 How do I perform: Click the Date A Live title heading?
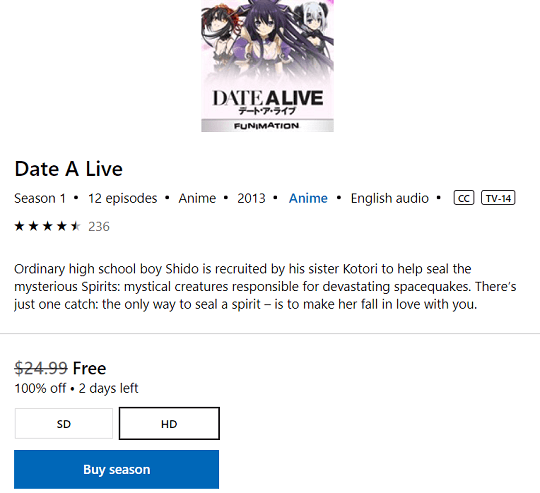pos(69,169)
